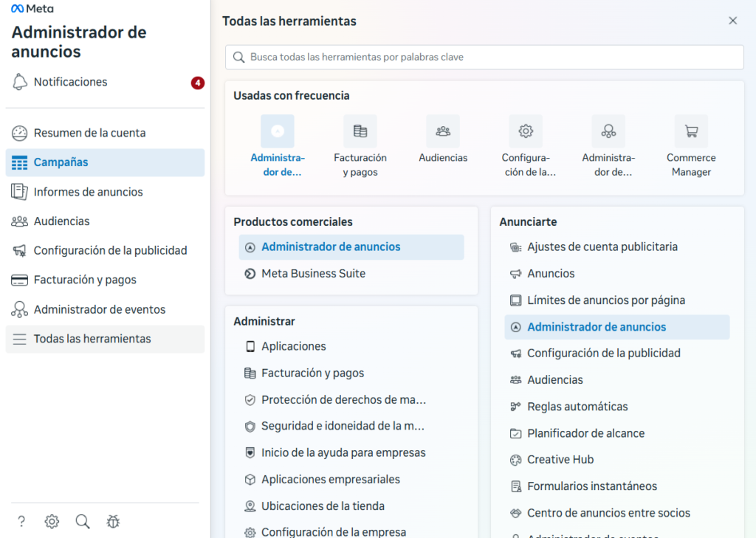Click the bell notifications icon
Viewport: 756px width, 538px height.
tap(20, 82)
